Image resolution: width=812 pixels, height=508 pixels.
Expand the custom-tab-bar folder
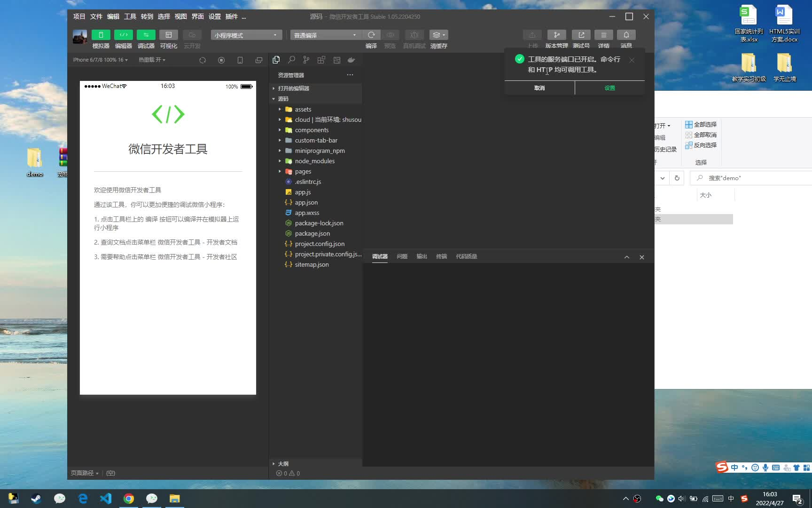pos(316,140)
